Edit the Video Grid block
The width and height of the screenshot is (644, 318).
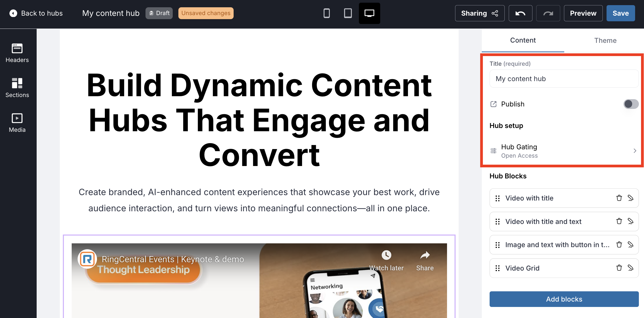(x=631, y=268)
